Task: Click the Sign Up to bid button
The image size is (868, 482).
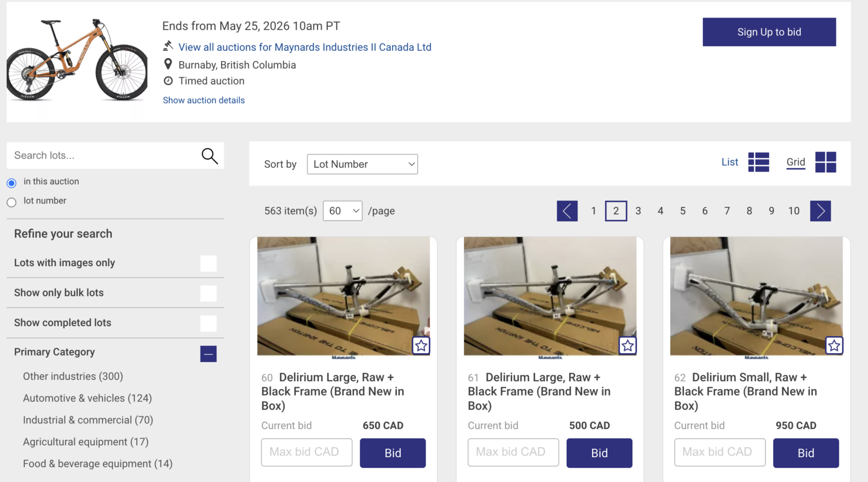Action: tap(769, 32)
